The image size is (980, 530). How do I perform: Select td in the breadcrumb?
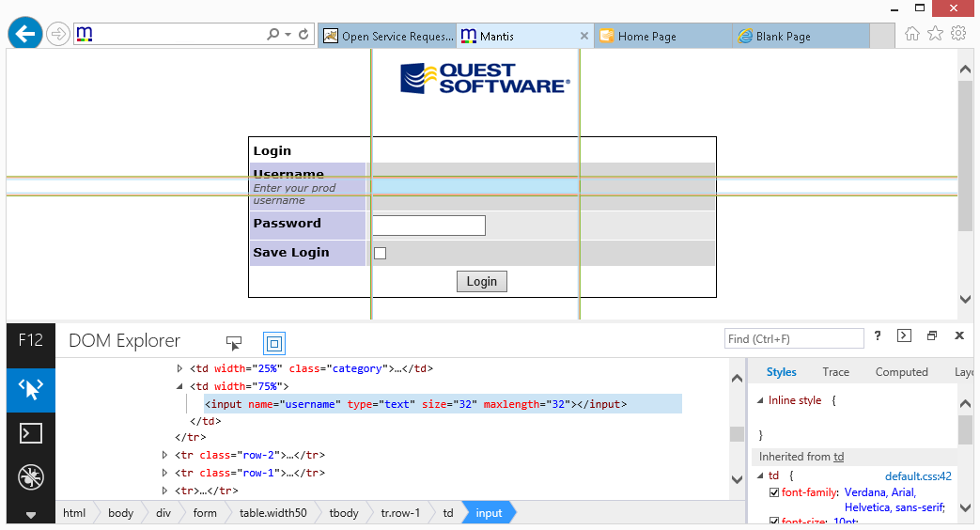(x=448, y=513)
